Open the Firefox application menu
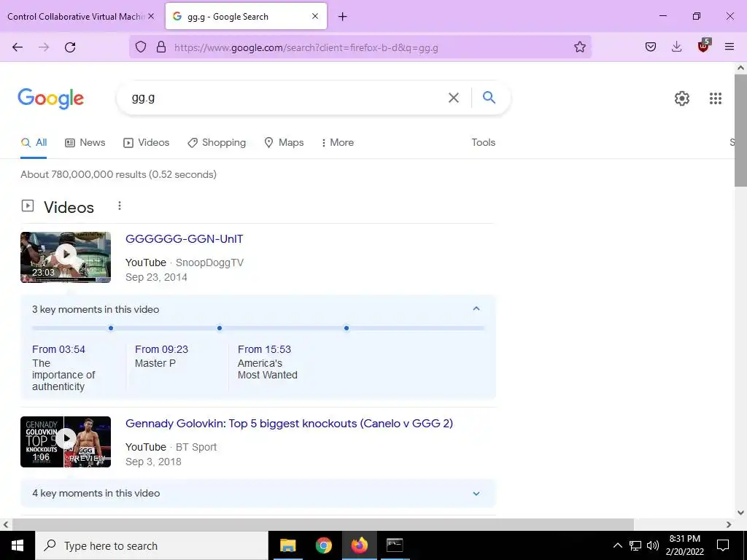 pos(729,47)
